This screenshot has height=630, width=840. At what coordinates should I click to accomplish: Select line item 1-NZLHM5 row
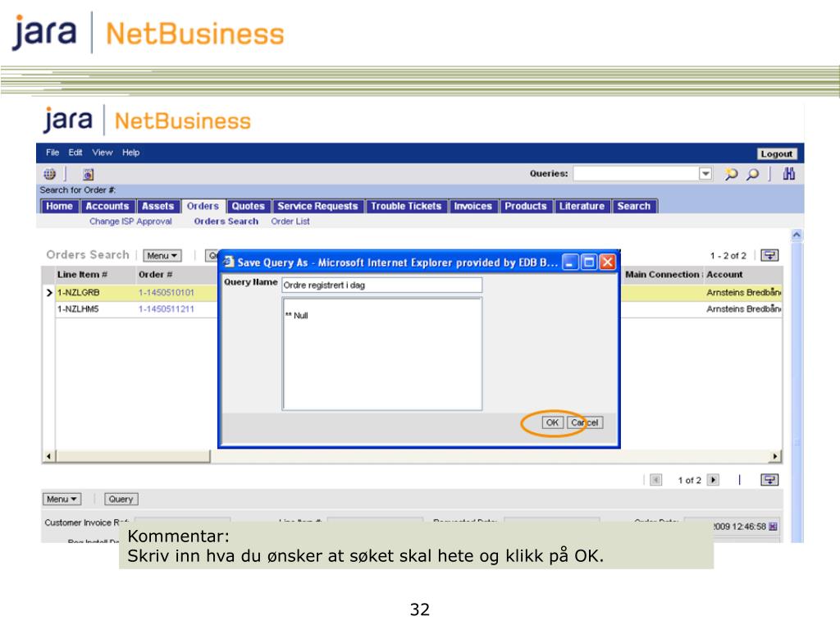78,309
